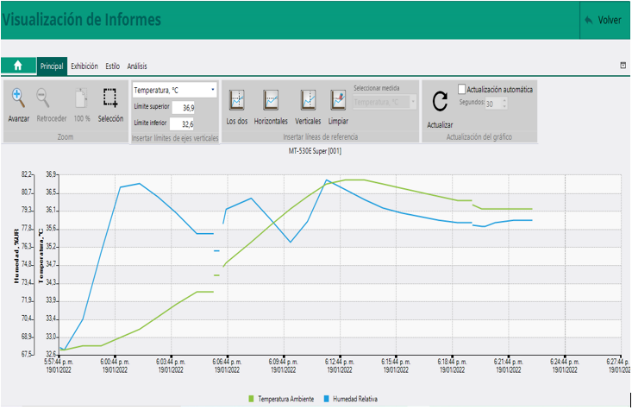This screenshot has height=410, width=632.
Task: Open the Temperatura, °C axis dropdown
Action: pos(175,90)
